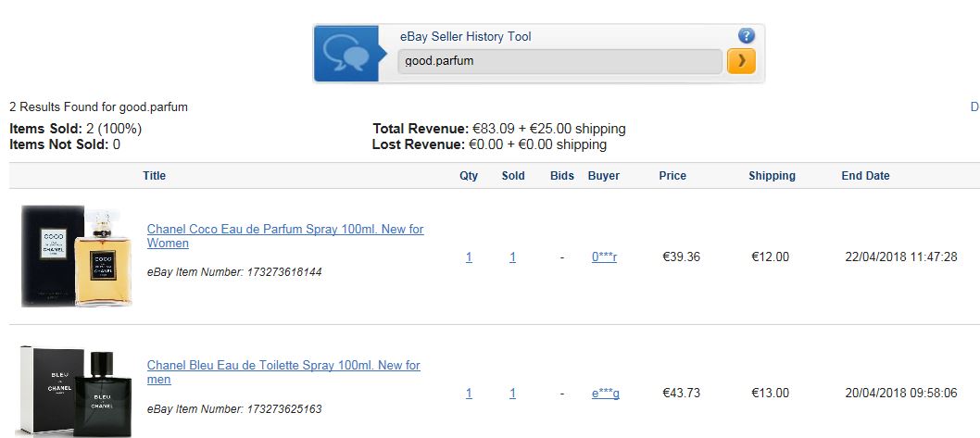980x438 pixels.
Task: Click buyer link e***g
Action: click(606, 393)
